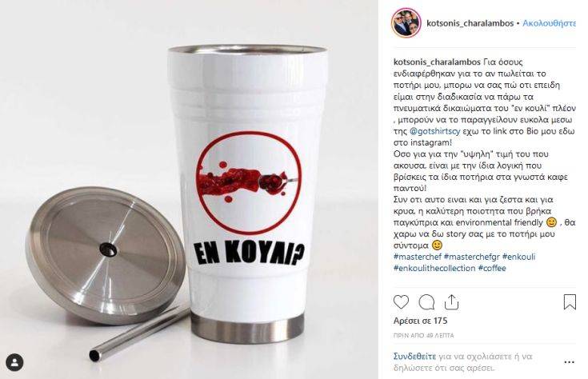View the Αρέσει σε 175 likes list

[x=420, y=321]
